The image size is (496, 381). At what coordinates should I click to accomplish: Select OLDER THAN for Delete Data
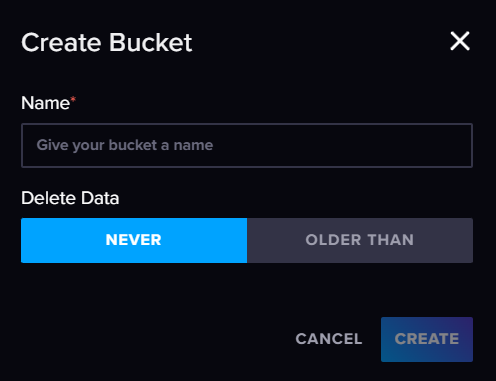[x=360, y=240]
